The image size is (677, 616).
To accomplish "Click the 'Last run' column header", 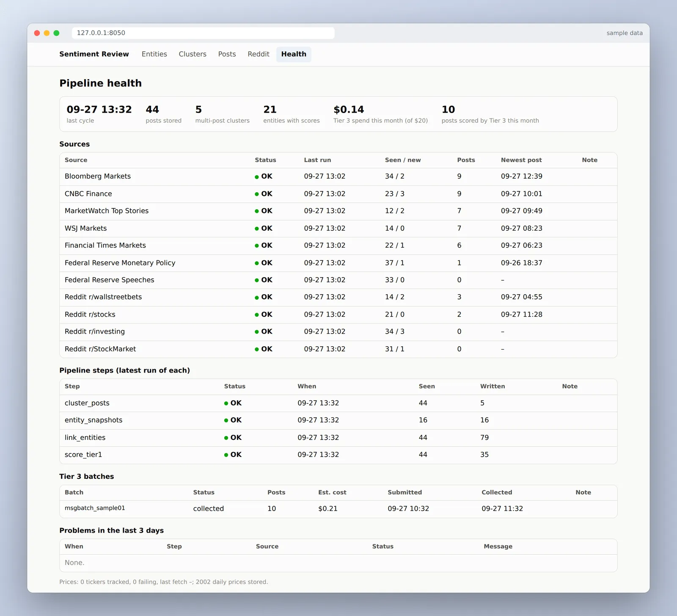I will click(x=317, y=160).
